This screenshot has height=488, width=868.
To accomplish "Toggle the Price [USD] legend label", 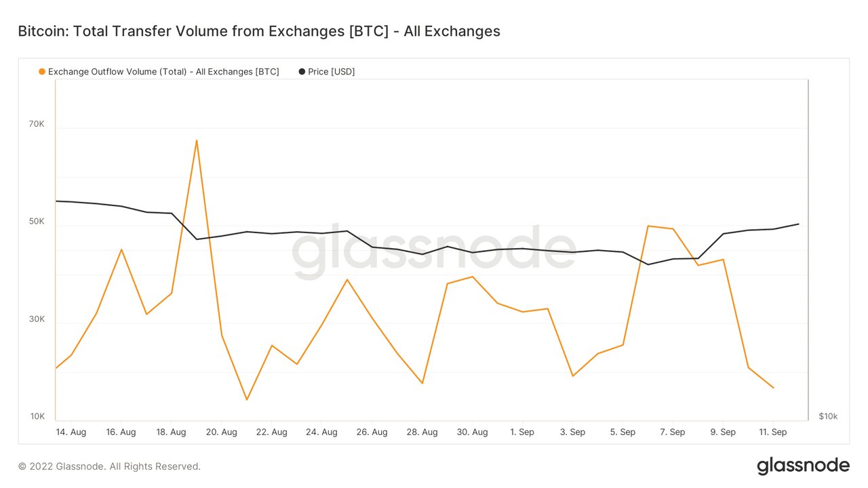I will [331, 72].
